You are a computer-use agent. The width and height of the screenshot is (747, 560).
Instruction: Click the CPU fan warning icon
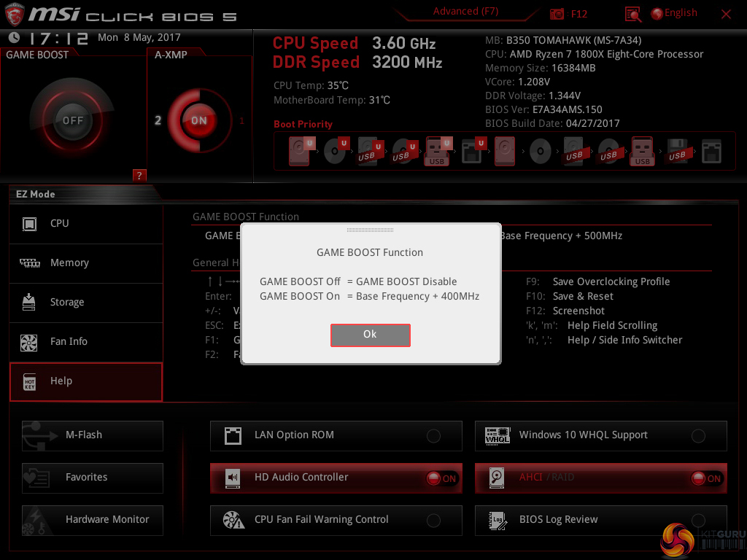click(x=233, y=520)
